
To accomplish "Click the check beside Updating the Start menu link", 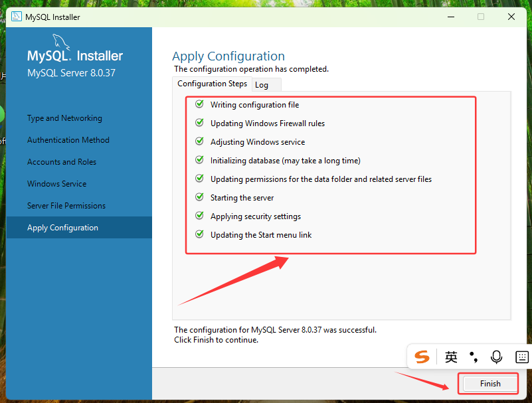I will pyautogui.click(x=199, y=234).
